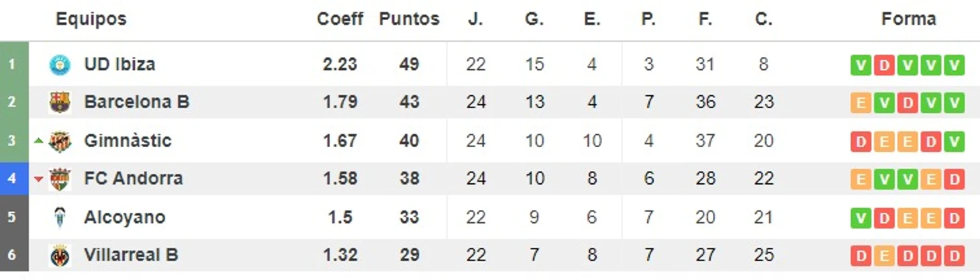Click Barcelona B's orange E form badge
The image size is (980, 280).
coord(861,103)
